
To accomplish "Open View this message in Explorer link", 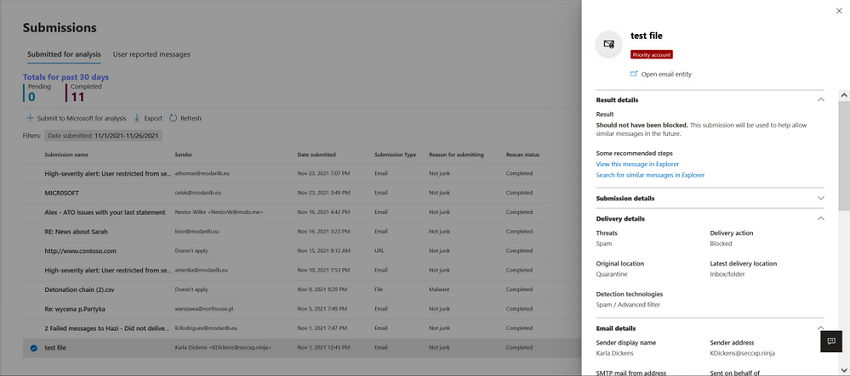I will pos(637,164).
